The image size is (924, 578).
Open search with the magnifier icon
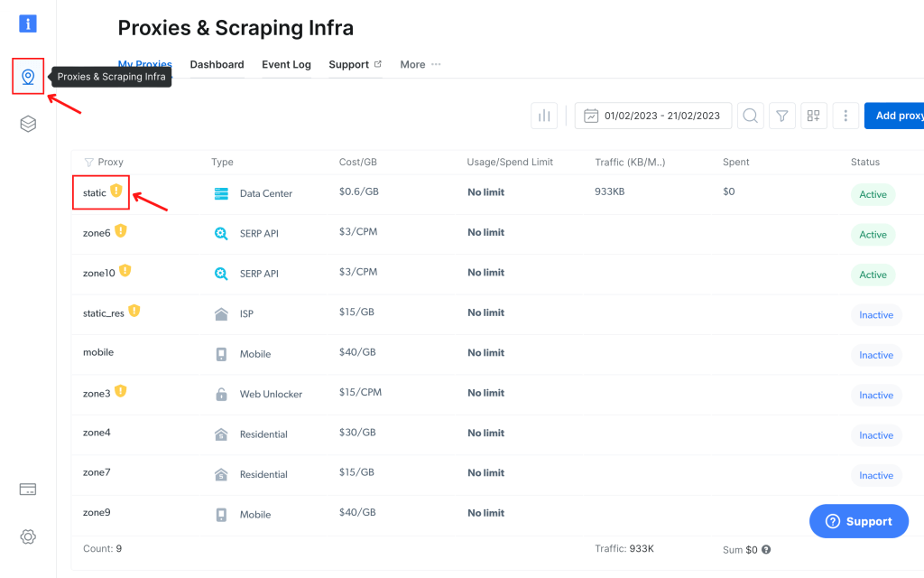[750, 116]
